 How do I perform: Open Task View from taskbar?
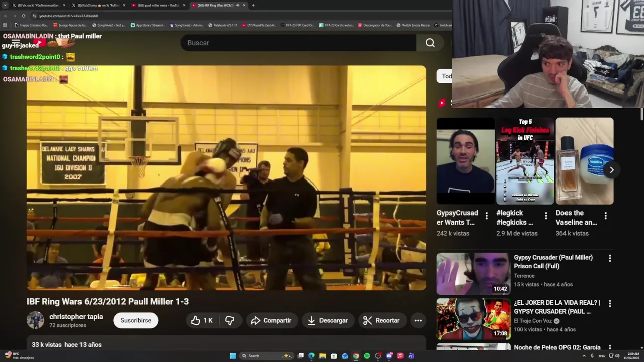coord(300,356)
